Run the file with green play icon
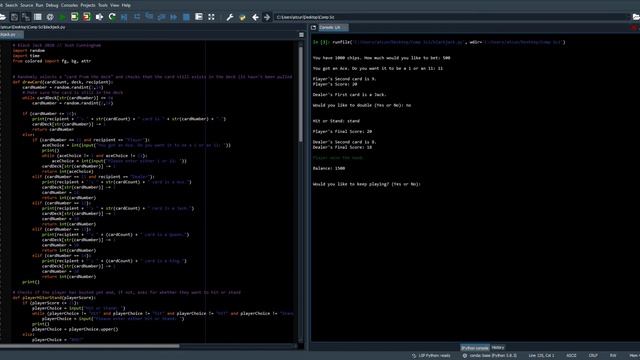 [62, 17]
